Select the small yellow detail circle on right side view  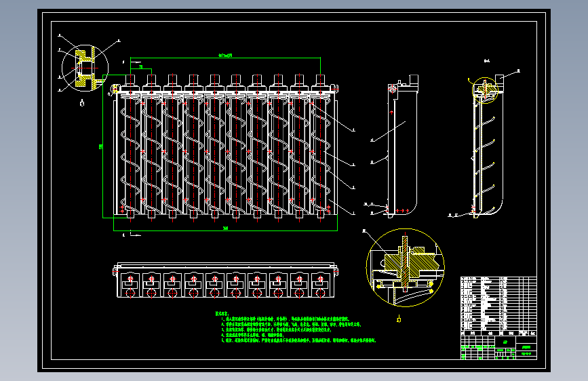click(x=485, y=90)
